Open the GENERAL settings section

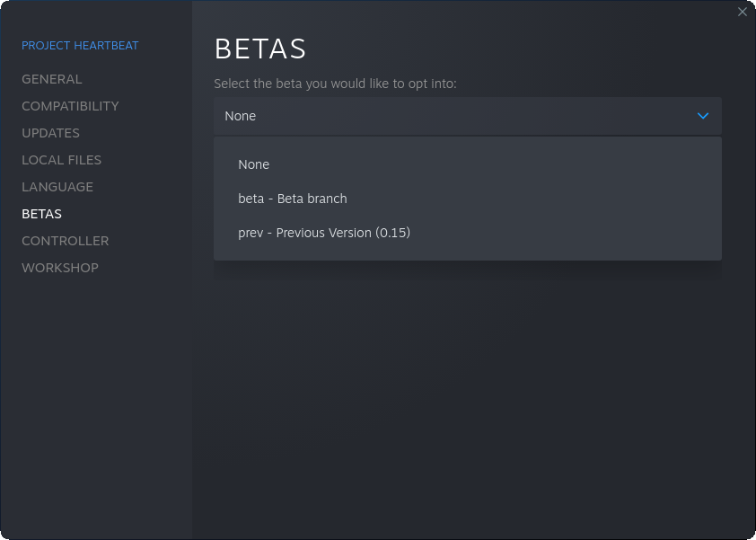click(x=51, y=79)
